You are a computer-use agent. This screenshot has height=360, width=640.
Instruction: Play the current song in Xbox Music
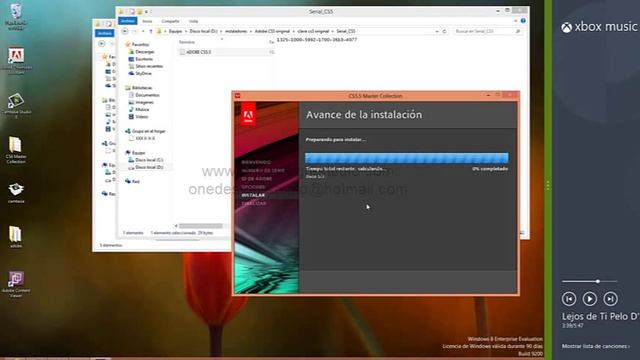(589, 299)
